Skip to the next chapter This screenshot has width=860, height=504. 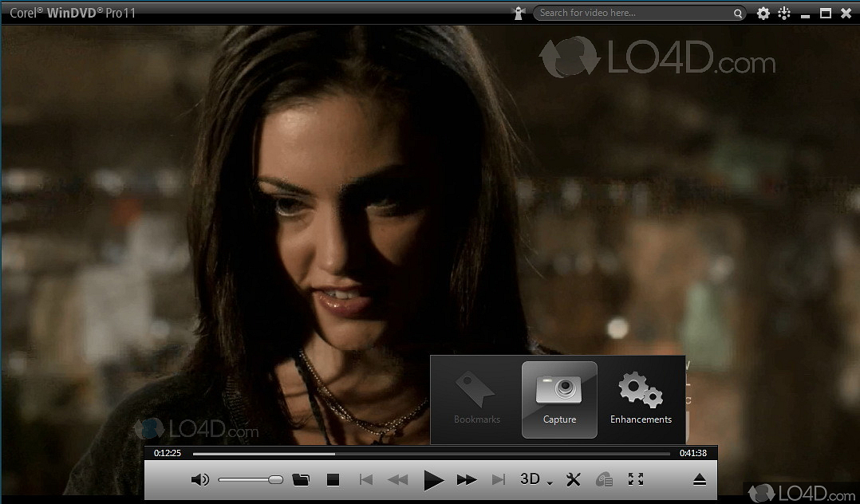tap(499, 478)
